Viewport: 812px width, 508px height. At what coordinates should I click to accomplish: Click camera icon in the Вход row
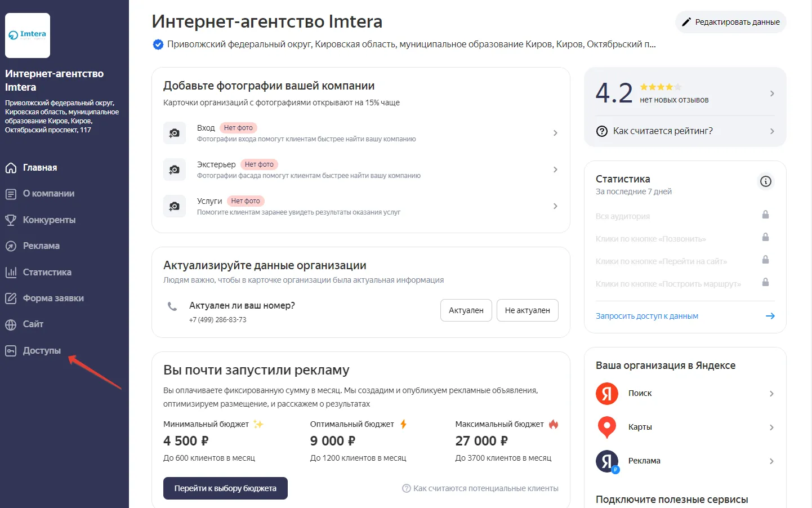[175, 133]
